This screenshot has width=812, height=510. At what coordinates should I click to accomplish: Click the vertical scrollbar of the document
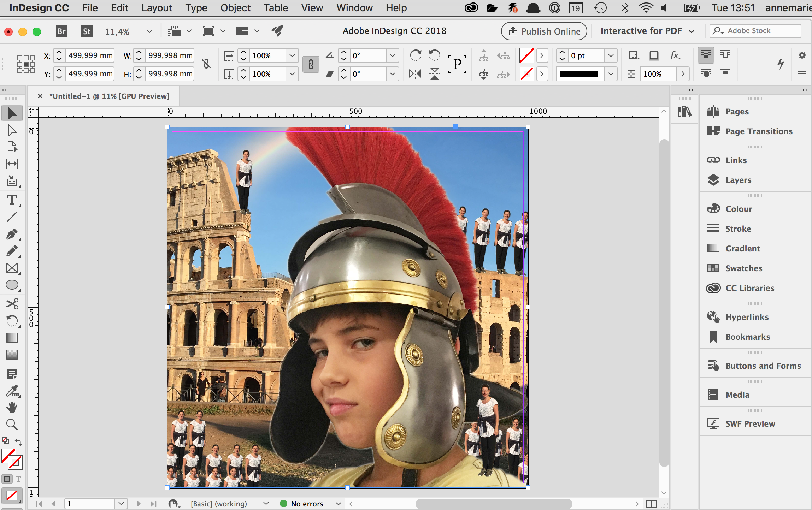[664, 303]
